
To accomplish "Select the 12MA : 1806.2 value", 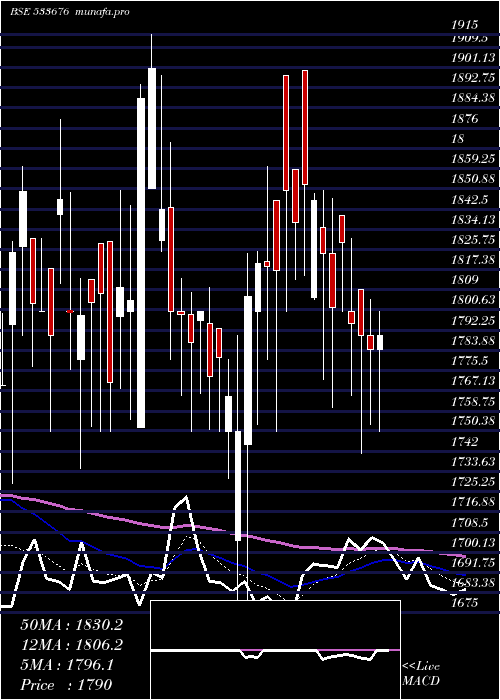I will [71, 645].
